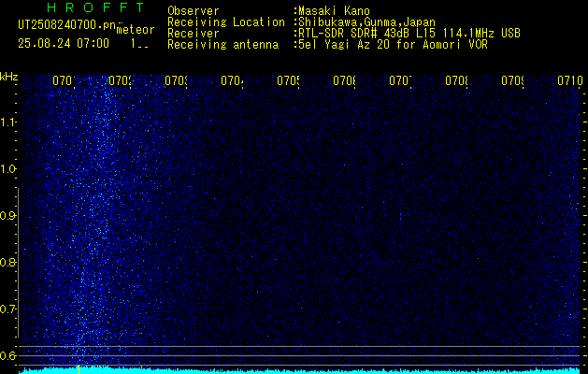Viewport: 588px width, 374px height.
Task: Click the cyan signal level strip at bottom
Action: tap(299, 371)
